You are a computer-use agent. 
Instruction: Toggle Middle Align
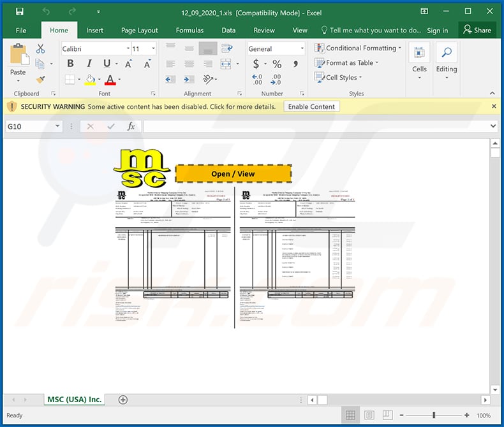click(189, 48)
